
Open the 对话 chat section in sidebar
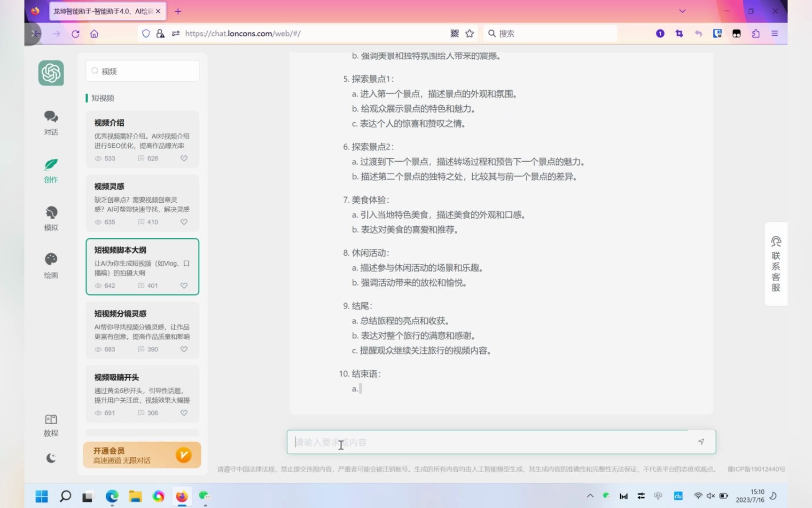51,123
